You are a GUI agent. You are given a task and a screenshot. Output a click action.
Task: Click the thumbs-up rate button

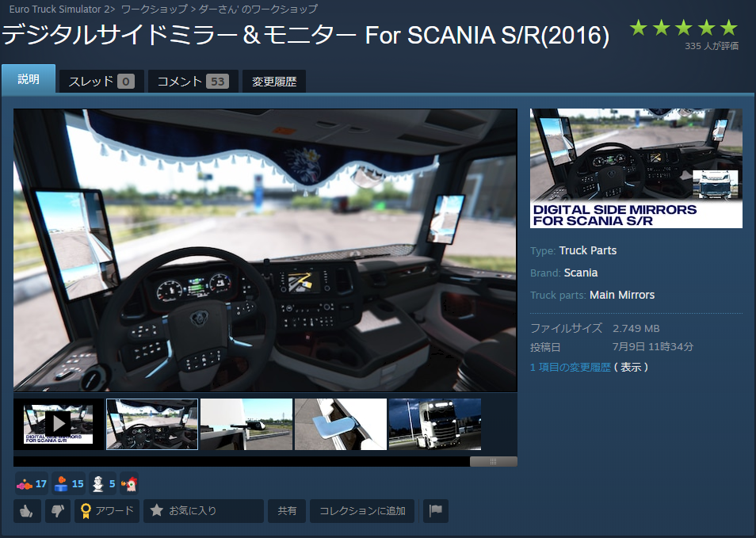coord(27,511)
